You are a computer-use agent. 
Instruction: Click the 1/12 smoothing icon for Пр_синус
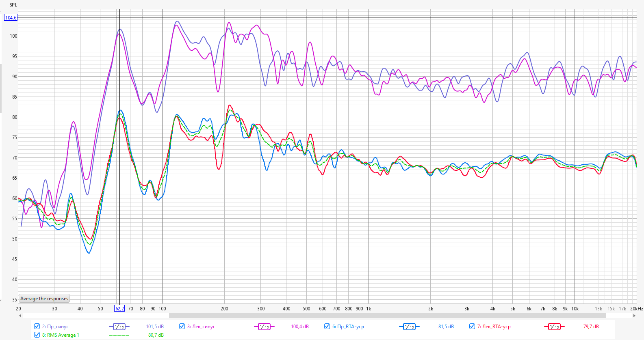point(119,327)
